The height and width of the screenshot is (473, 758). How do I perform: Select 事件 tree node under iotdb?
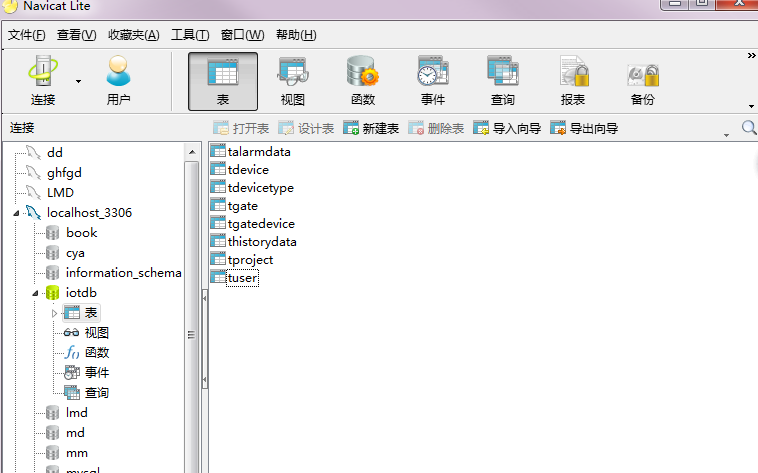pos(96,372)
